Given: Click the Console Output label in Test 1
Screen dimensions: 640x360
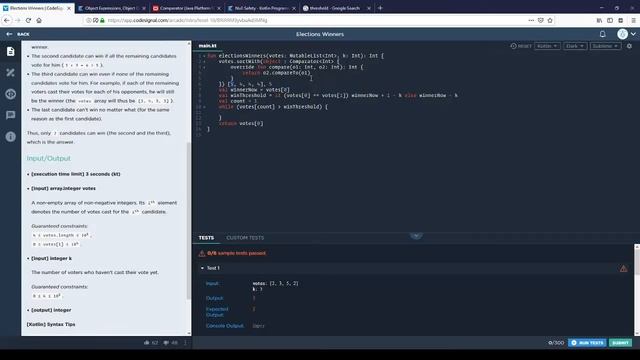Looking at the screenshot, I should 224,326.
